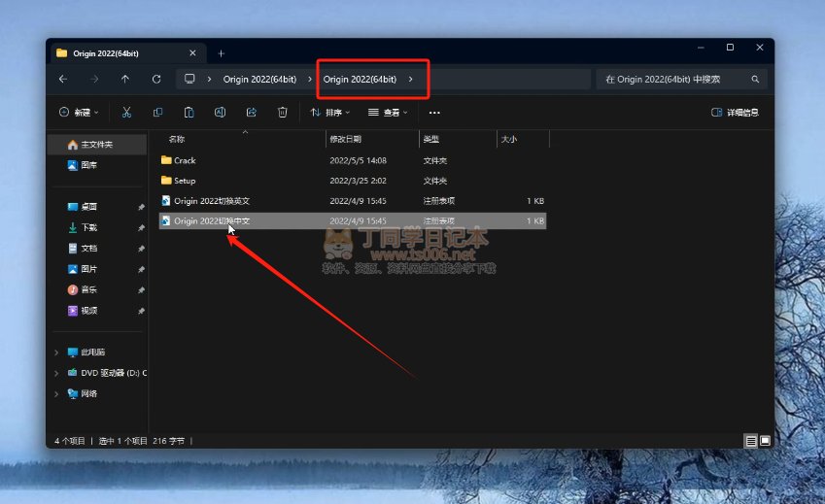Open the New item dropdown
Screen dimensions: 825x504
tap(81, 113)
